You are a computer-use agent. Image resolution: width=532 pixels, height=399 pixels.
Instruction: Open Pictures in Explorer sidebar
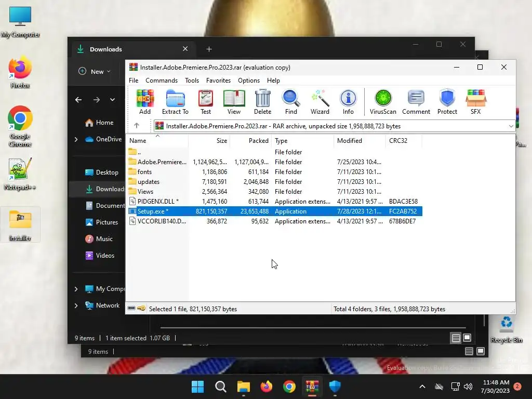click(101, 222)
